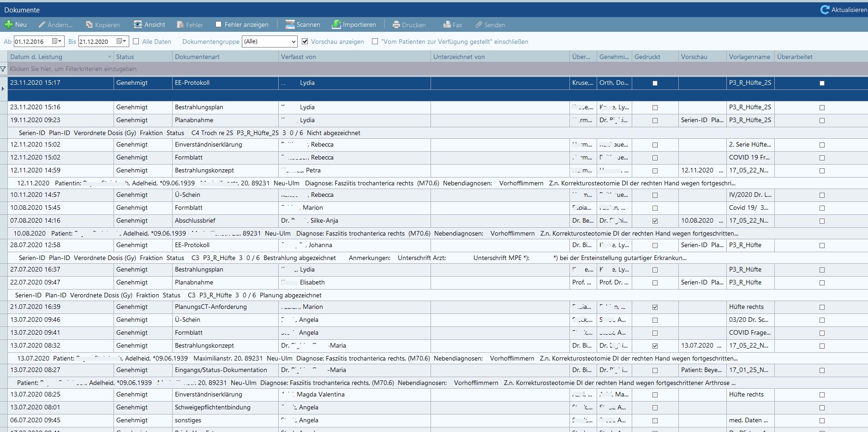
Task: Click the Importieren import icon
Action: tap(336, 25)
